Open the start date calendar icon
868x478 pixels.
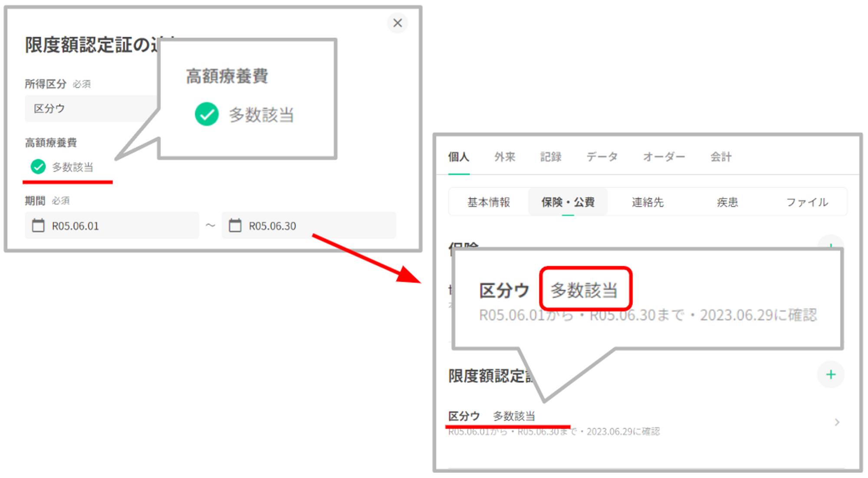(x=38, y=226)
